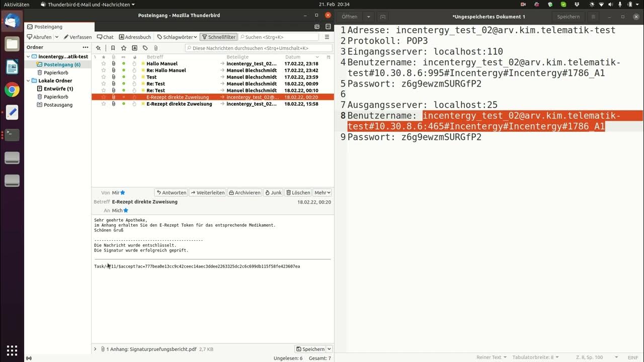Filter tagged messages in quick filter bar
Viewport: 644px width, 362px height.
pyautogui.click(x=145, y=48)
